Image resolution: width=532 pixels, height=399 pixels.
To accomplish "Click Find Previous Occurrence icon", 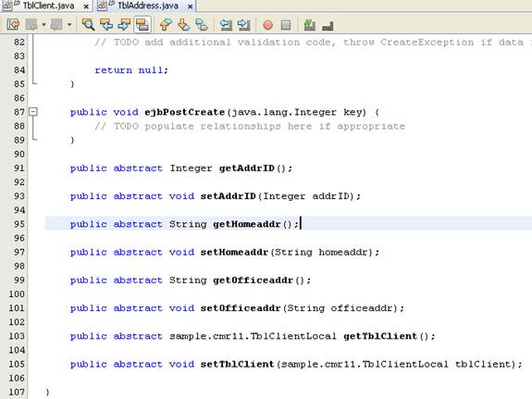I will 106,24.
